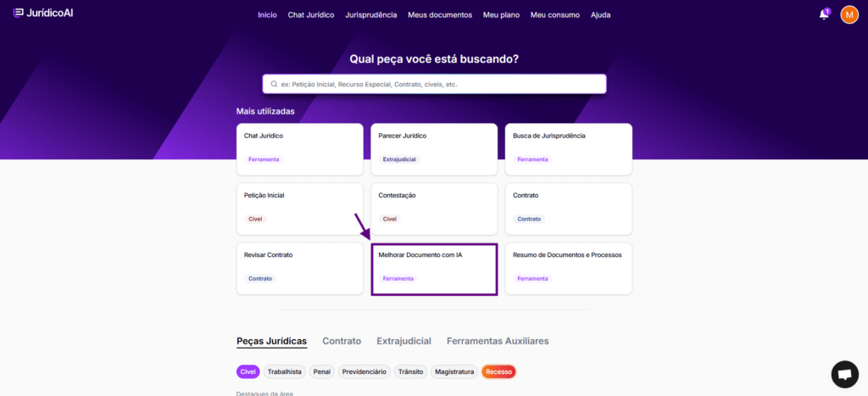
Task: Select the Trabalhista area filter chip
Action: pyautogui.click(x=285, y=371)
